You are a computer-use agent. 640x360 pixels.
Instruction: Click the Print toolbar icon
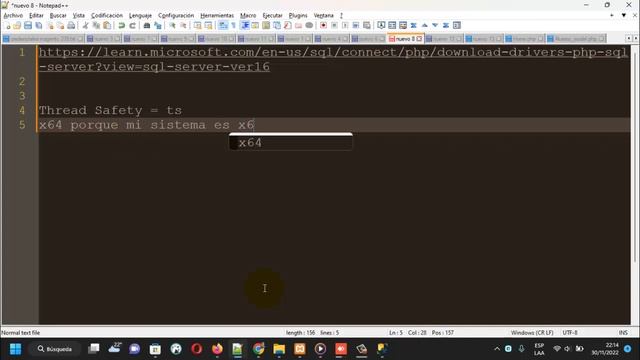coord(71,26)
